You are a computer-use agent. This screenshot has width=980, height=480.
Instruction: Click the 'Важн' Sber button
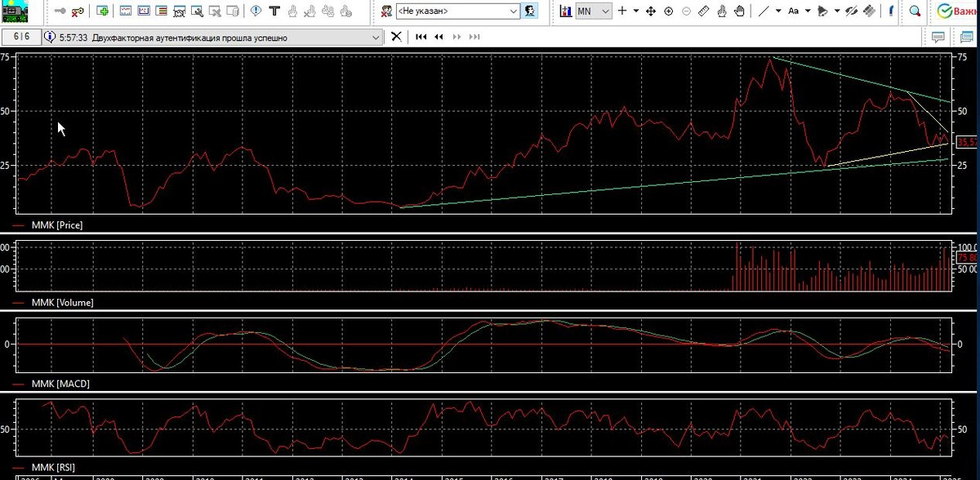point(956,11)
